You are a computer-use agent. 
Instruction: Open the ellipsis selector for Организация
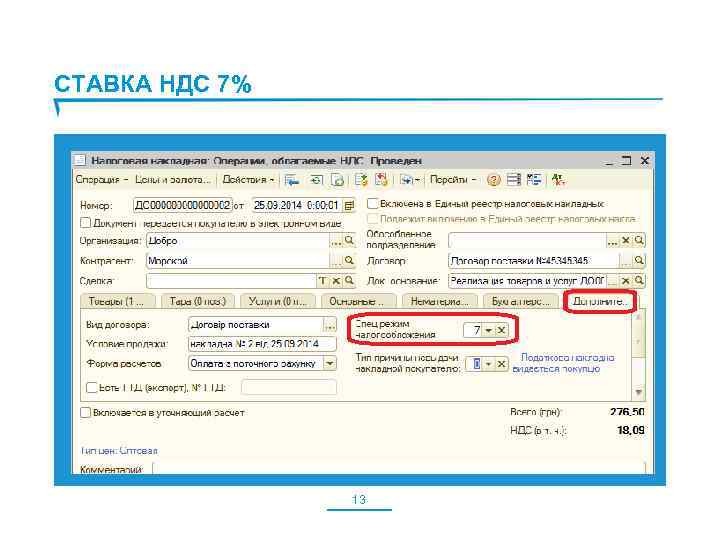336,240
